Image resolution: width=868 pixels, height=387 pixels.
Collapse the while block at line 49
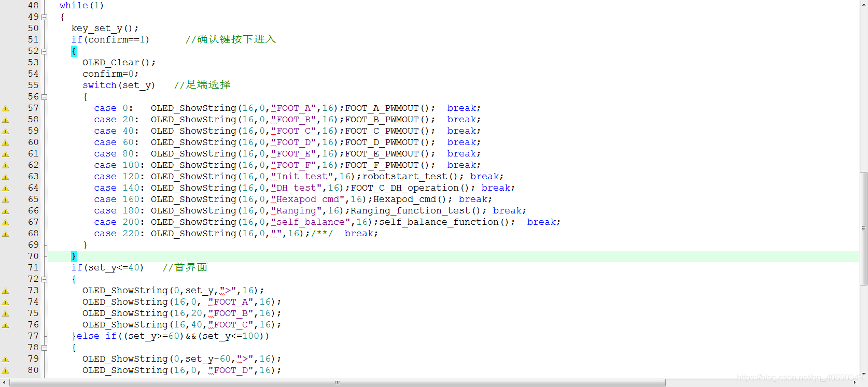coord(45,17)
